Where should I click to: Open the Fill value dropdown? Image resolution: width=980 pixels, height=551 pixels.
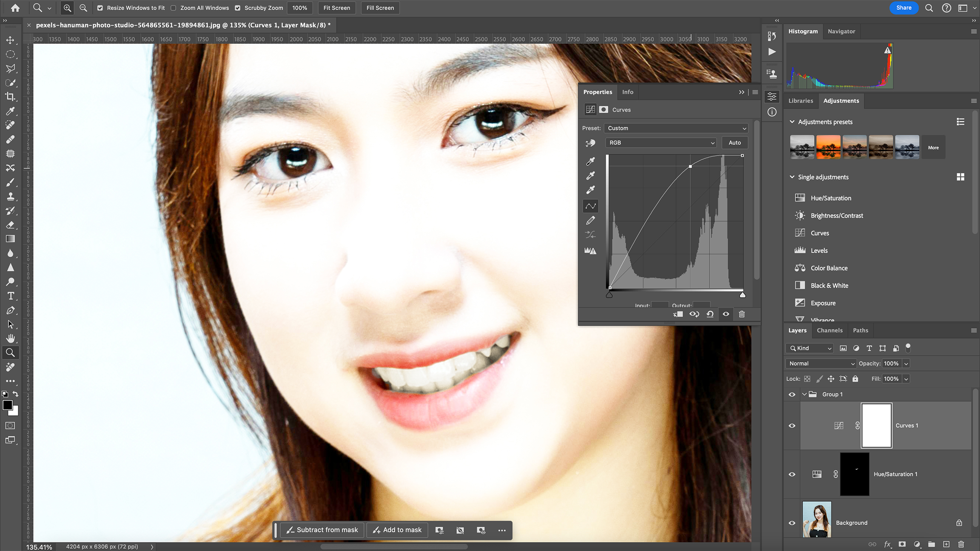tap(906, 379)
